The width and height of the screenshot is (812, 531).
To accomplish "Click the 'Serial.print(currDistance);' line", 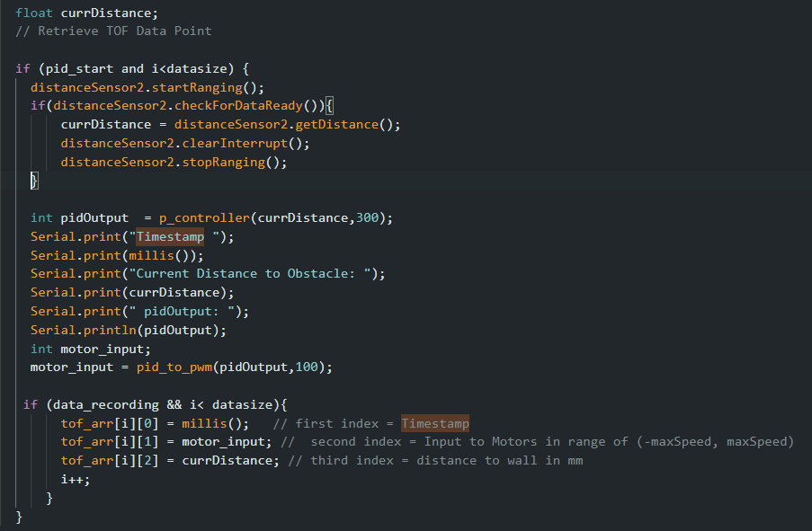I will pyautogui.click(x=132, y=292).
